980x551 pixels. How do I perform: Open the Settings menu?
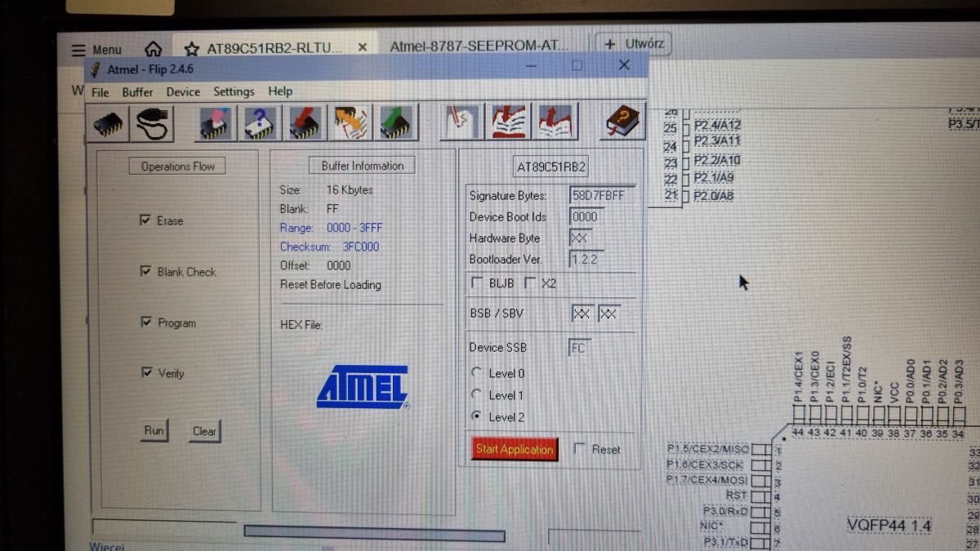click(234, 91)
